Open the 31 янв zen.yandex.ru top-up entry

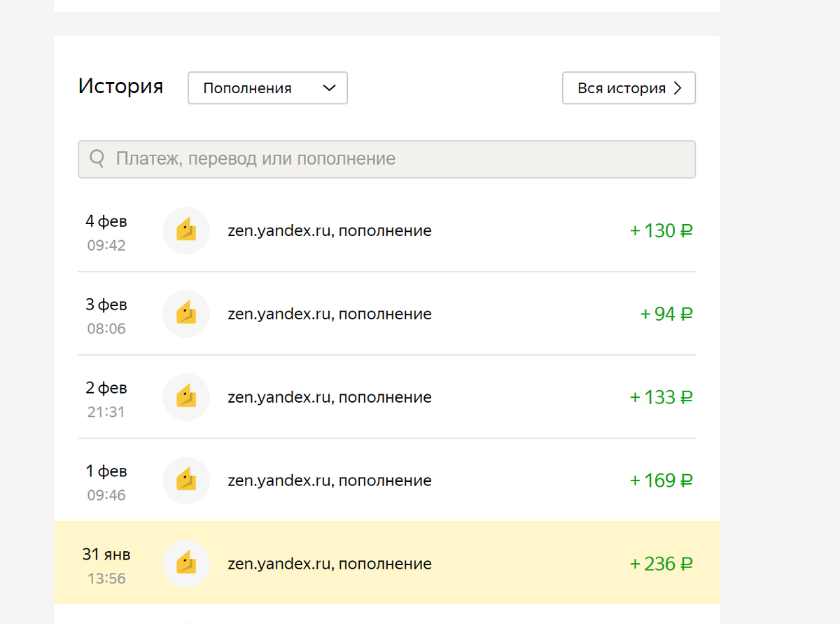tap(386, 563)
